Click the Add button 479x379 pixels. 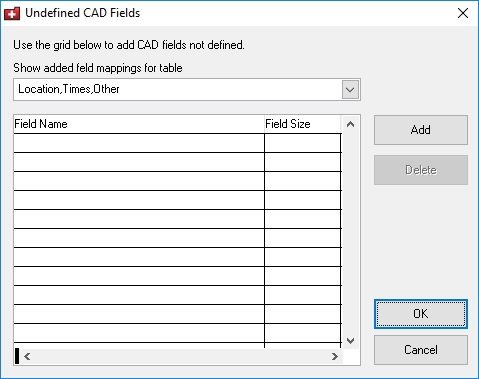pyautogui.click(x=421, y=130)
